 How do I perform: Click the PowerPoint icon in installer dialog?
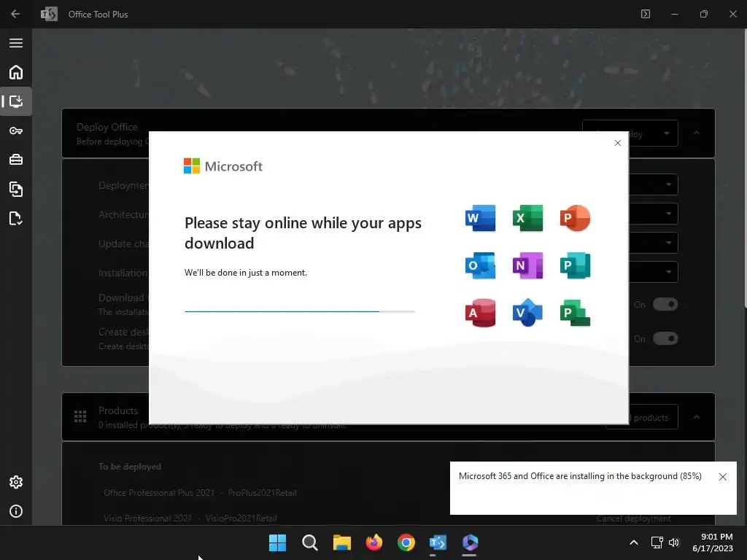click(x=575, y=218)
